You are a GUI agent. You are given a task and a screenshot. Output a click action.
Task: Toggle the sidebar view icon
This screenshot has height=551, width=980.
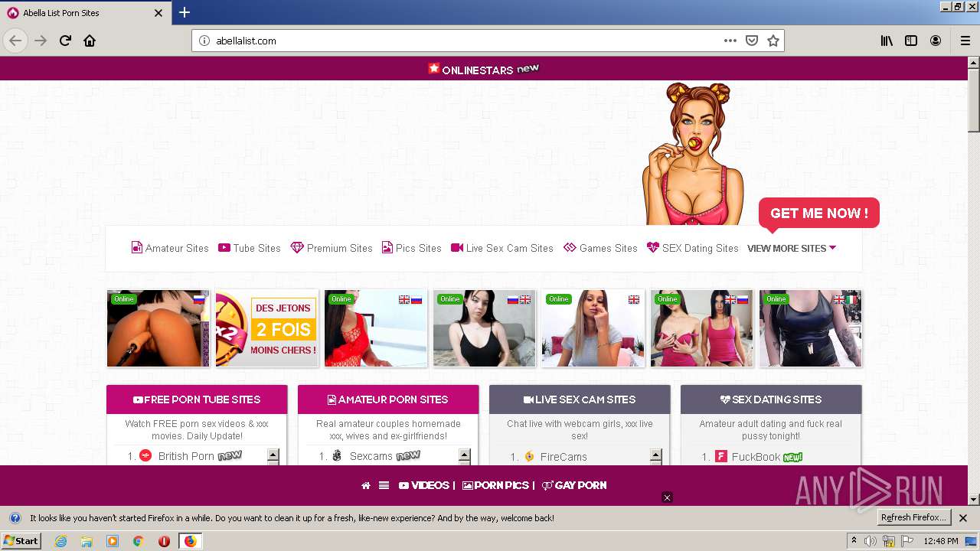click(x=911, y=41)
